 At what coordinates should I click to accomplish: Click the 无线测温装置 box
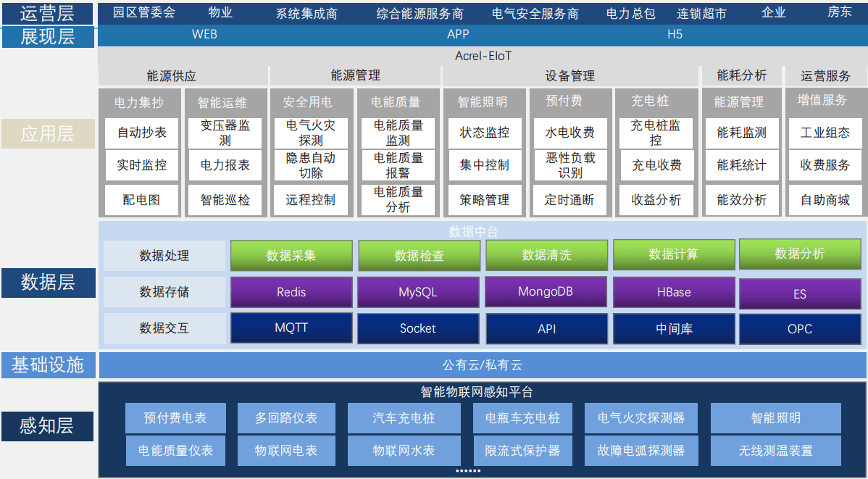775,451
